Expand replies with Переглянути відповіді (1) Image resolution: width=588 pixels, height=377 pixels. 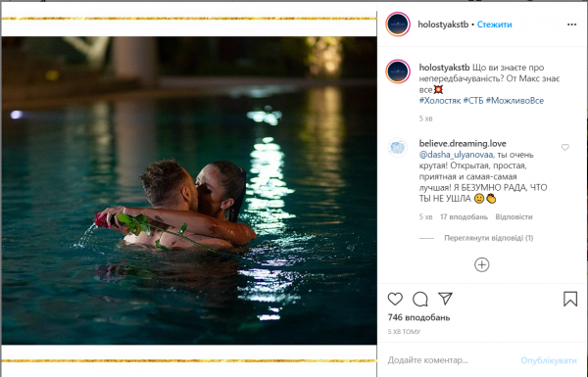coord(489,238)
